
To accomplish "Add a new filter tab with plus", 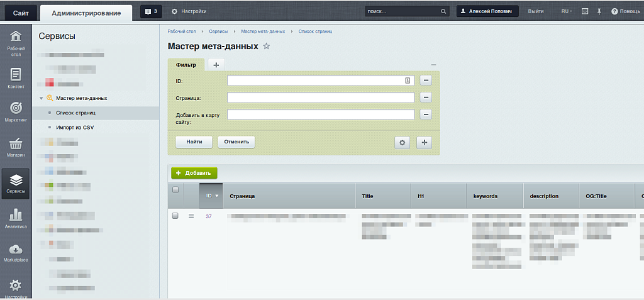I will point(216,65).
